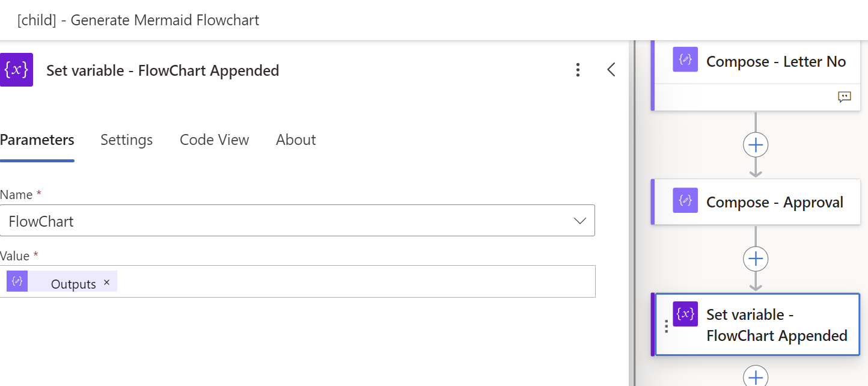This screenshot has height=386, width=868.
Task: Open the Name dropdown showing FlowChart
Action: click(579, 220)
